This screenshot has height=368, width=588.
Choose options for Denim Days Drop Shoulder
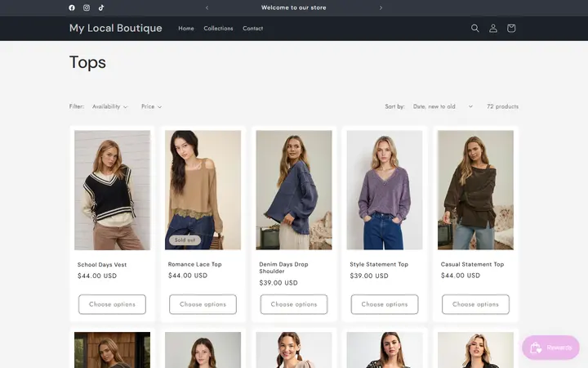294,304
